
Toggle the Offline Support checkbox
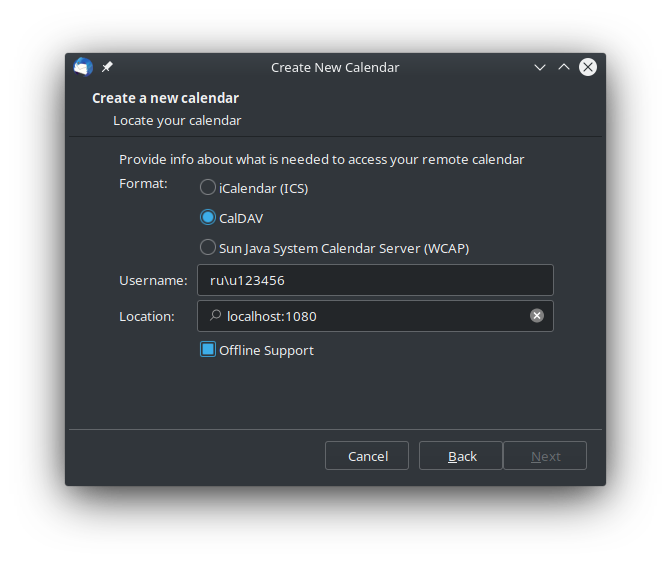pos(208,350)
